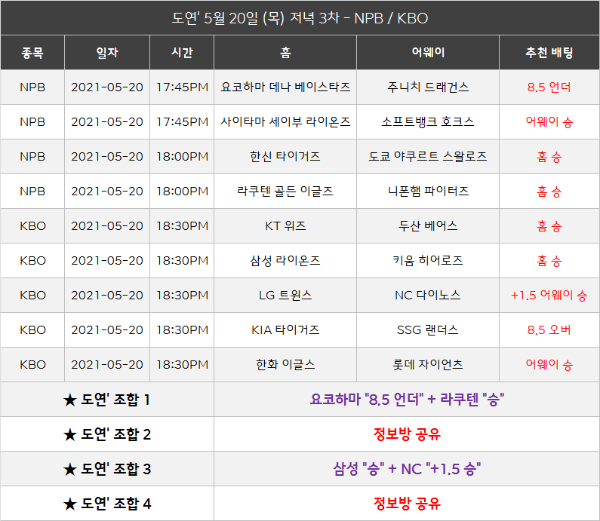Viewport: 600px width, 521px height.
Task: Click the ★ 도연' 조합 3 label
Action: [107, 469]
